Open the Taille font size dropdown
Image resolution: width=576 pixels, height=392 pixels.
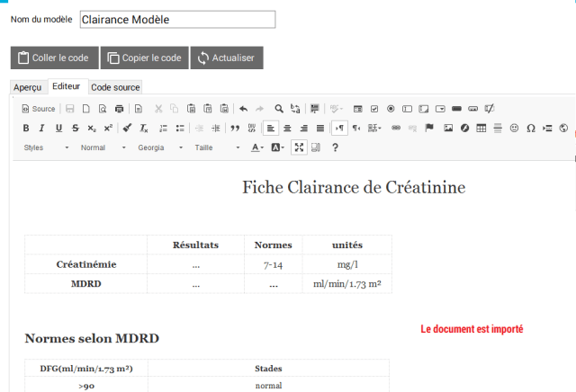pyautogui.click(x=217, y=147)
